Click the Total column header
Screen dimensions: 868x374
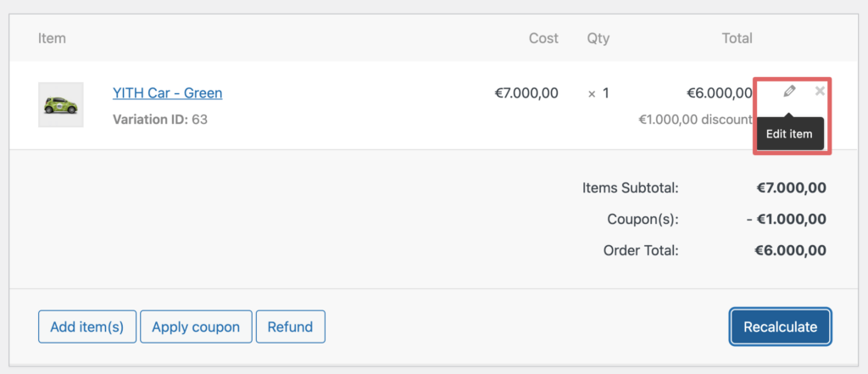coord(737,38)
